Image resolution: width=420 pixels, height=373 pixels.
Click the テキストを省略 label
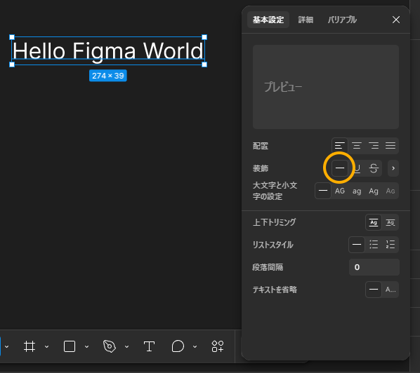275,290
